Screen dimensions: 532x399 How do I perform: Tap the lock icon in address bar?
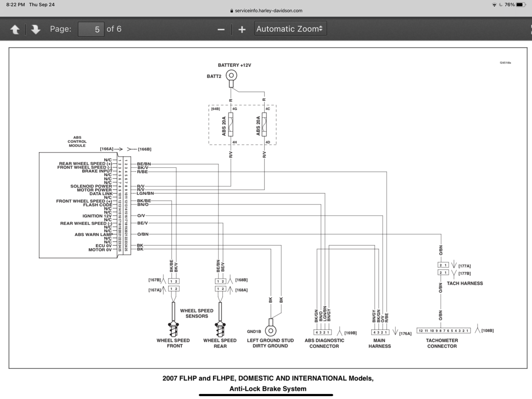(x=231, y=11)
